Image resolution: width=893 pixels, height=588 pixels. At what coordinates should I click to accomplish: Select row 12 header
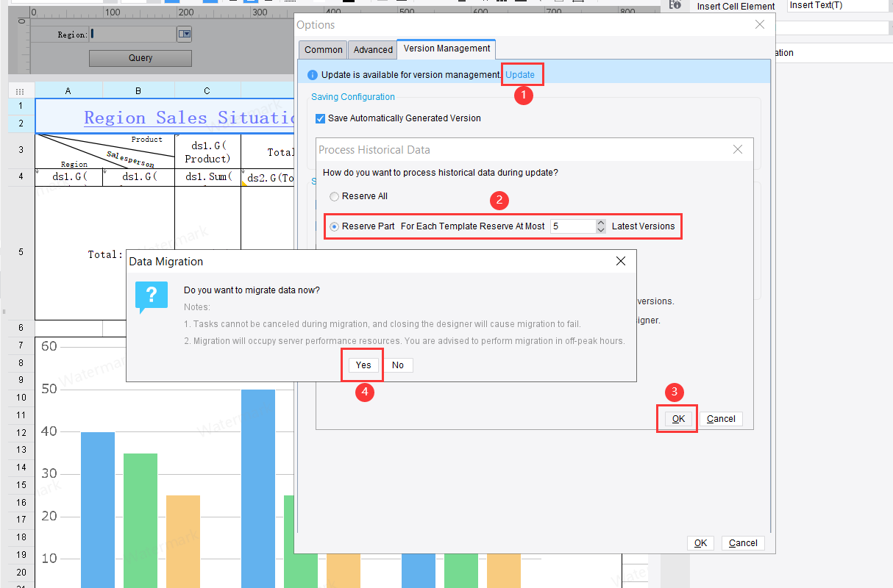21,432
